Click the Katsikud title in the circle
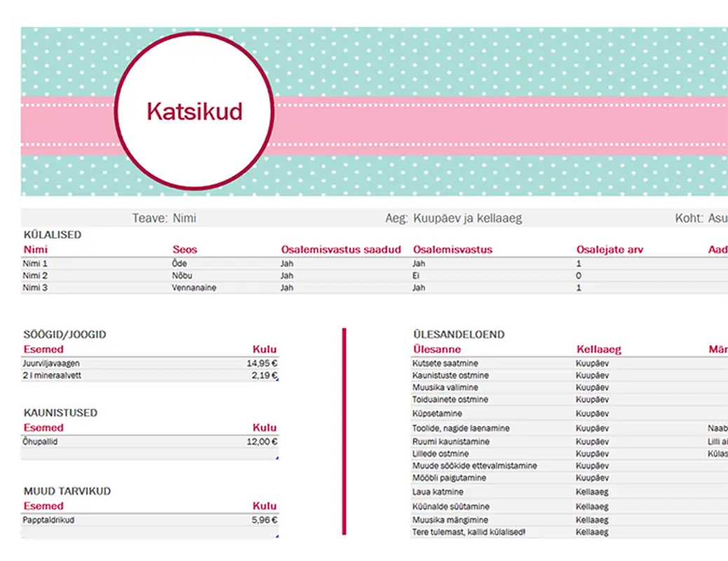This screenshot has width=728, height=561. [x=194, y=111]
